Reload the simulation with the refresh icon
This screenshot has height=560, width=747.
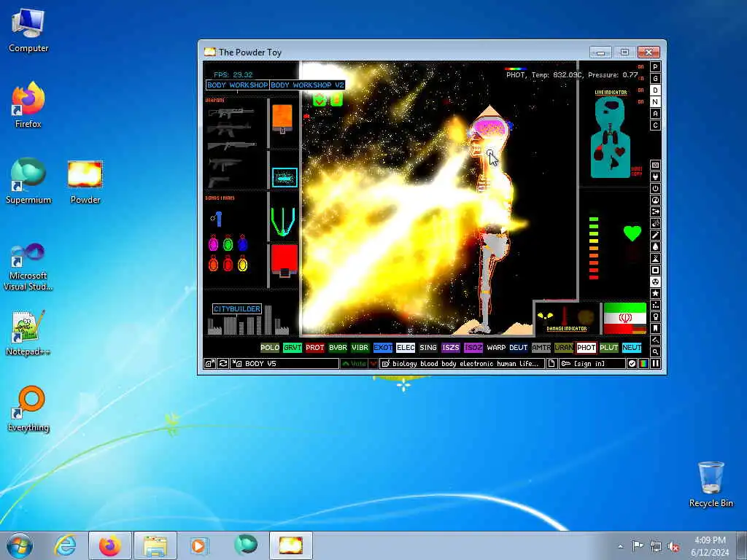click(x=223, y=363)
